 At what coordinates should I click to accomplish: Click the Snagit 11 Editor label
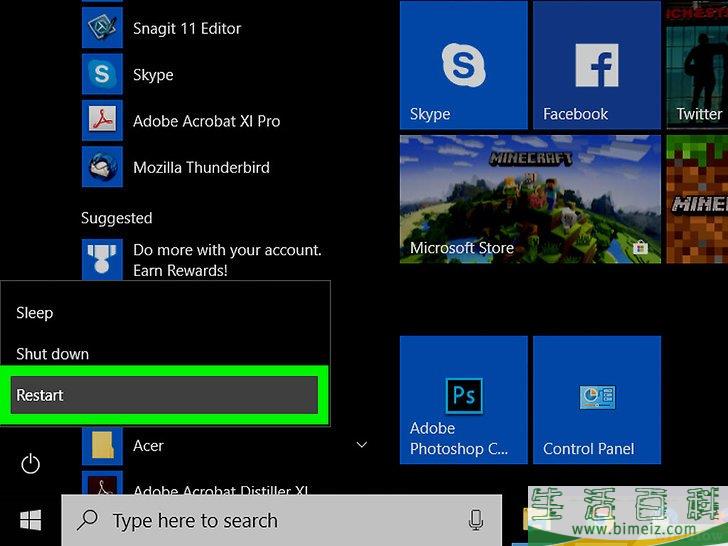(187, 29)
